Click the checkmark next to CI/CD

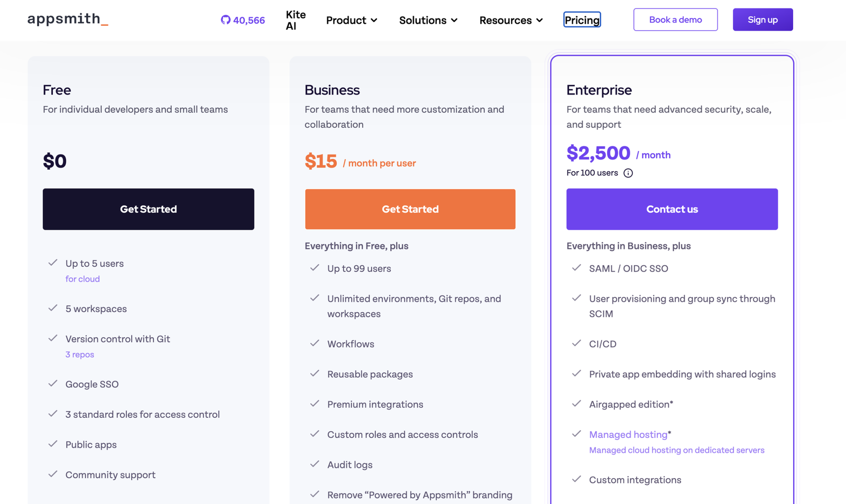[576, 343]
